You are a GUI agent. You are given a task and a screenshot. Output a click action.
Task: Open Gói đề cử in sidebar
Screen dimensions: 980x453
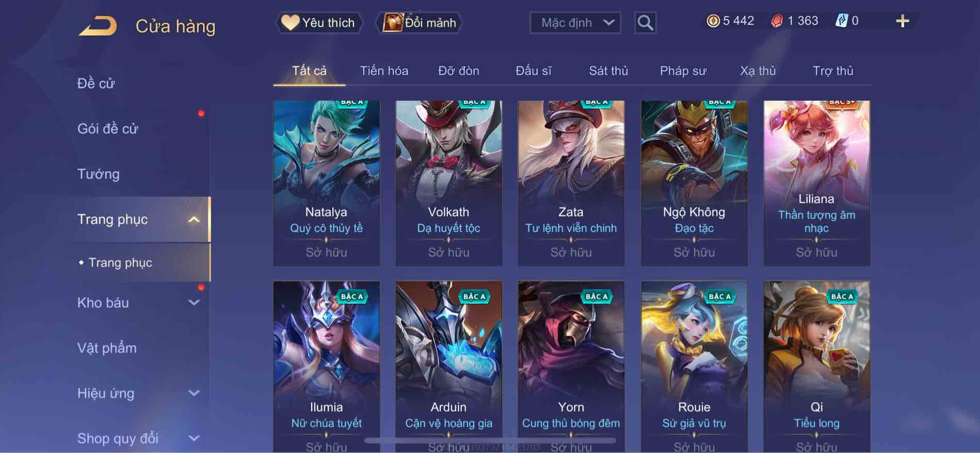tap(107, 128)
